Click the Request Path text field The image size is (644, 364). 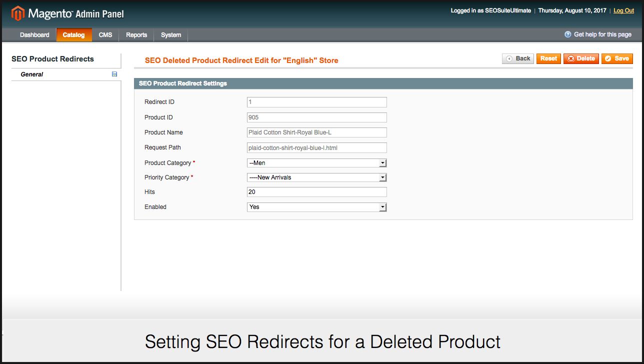tap(316, 147)
